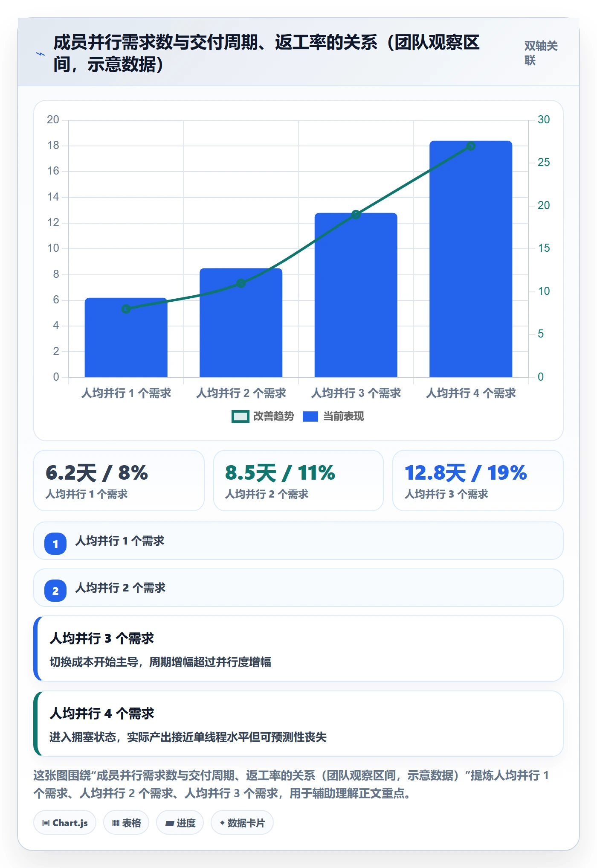Select the blue bar for 人均并行 1 个需求
The height and width of the screenshot is (868, 597).
[126, 338]
